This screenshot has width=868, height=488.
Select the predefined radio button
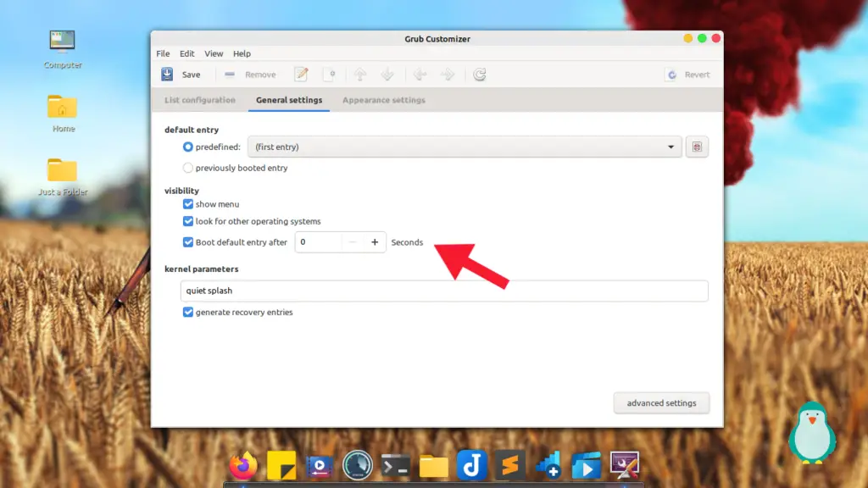click(187, 147)
